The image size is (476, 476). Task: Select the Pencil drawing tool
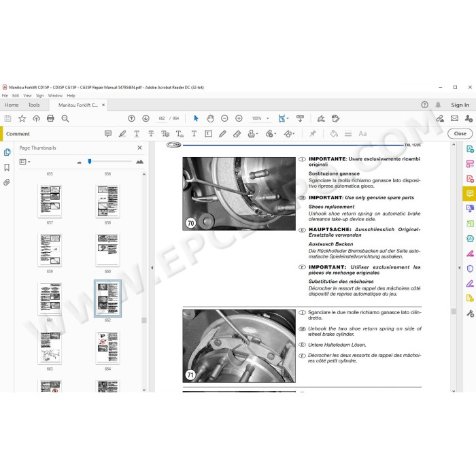click(x=222, y=133)
